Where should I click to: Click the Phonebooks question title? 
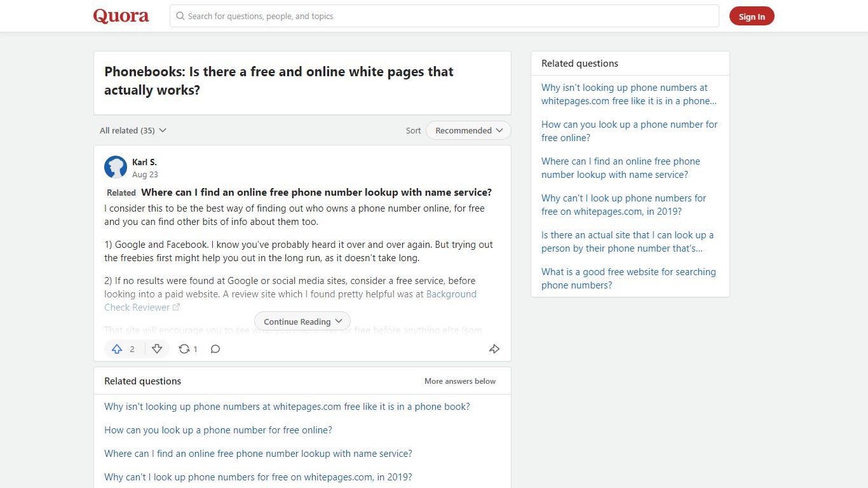pyautogui.click(x=279, y=81)
